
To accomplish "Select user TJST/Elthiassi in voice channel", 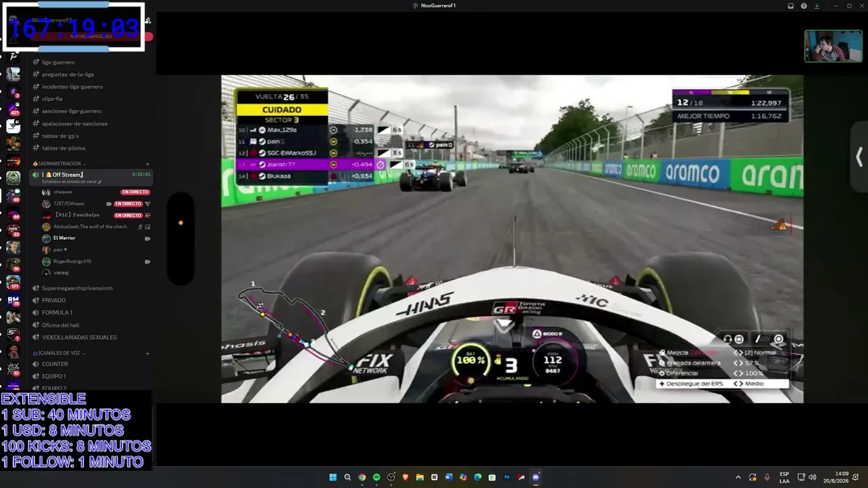I will point(69,203).
